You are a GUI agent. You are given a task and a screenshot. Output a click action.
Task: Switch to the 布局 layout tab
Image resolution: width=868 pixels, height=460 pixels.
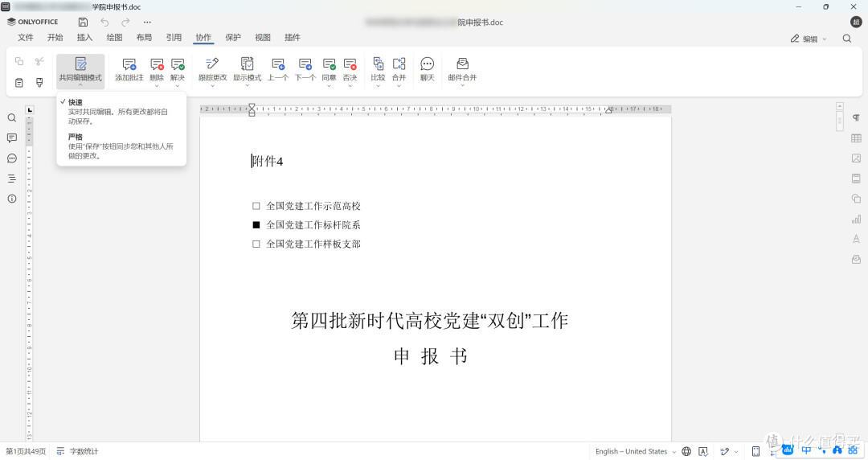(144, 38)
